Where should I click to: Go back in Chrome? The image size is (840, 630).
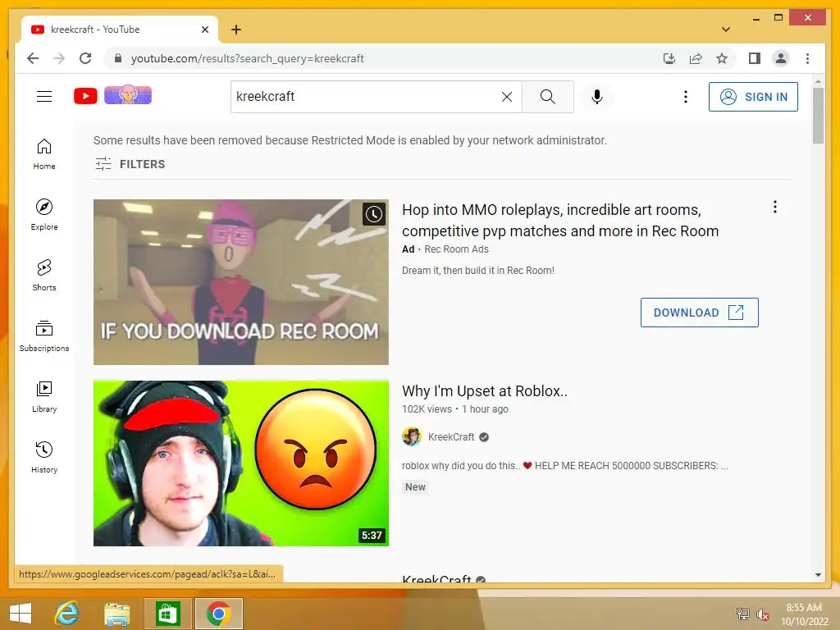[x=33, y=58]
